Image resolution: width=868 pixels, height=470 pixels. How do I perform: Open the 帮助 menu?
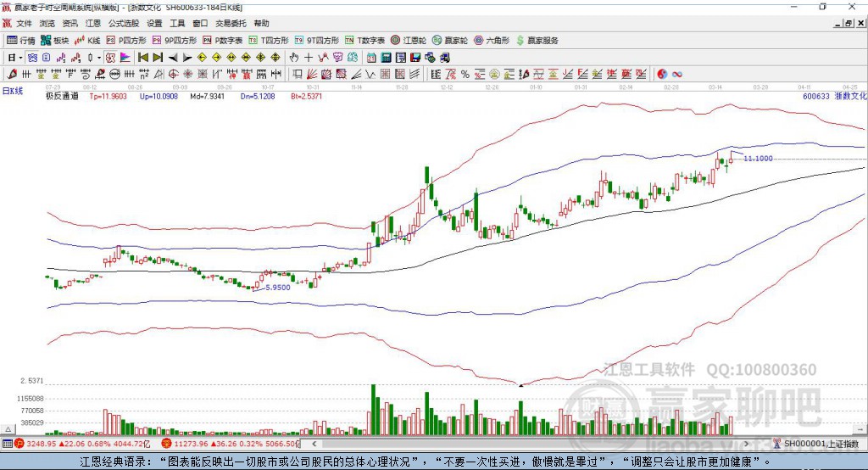pos(261,23)
